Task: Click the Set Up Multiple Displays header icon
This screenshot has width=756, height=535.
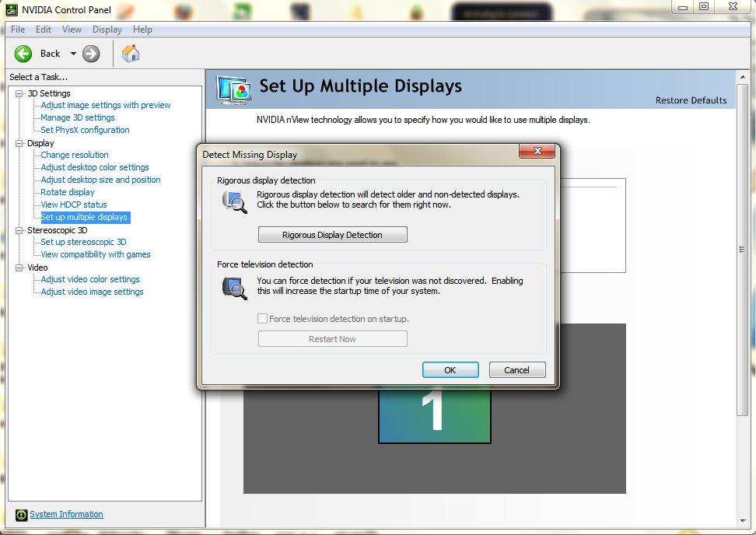Action: tap(234, 89)
